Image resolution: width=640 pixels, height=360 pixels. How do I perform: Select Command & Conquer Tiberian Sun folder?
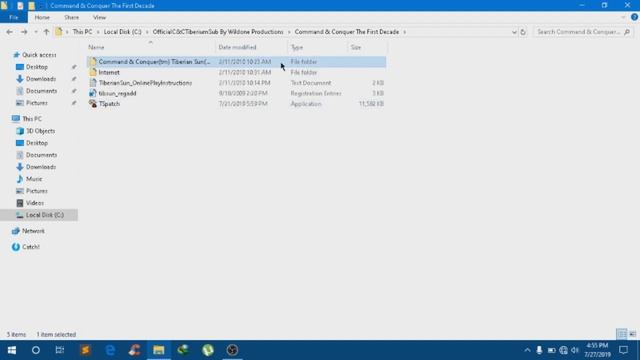pyautogui.click(x=236, y=62)
